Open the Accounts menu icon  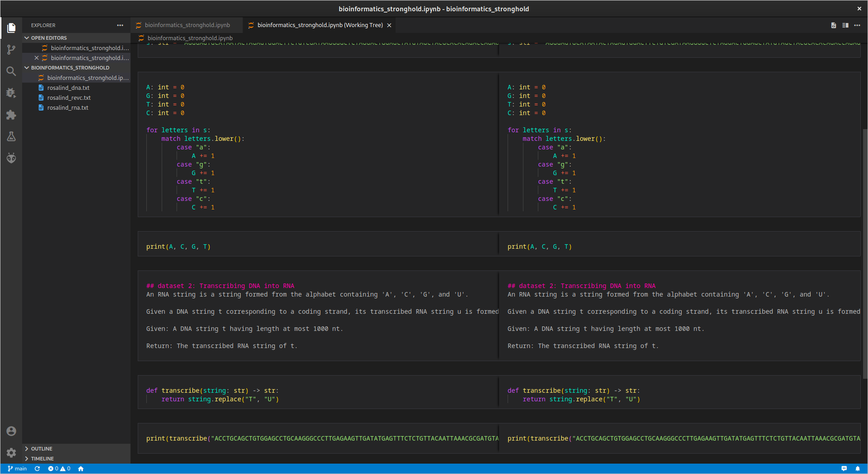11,431
